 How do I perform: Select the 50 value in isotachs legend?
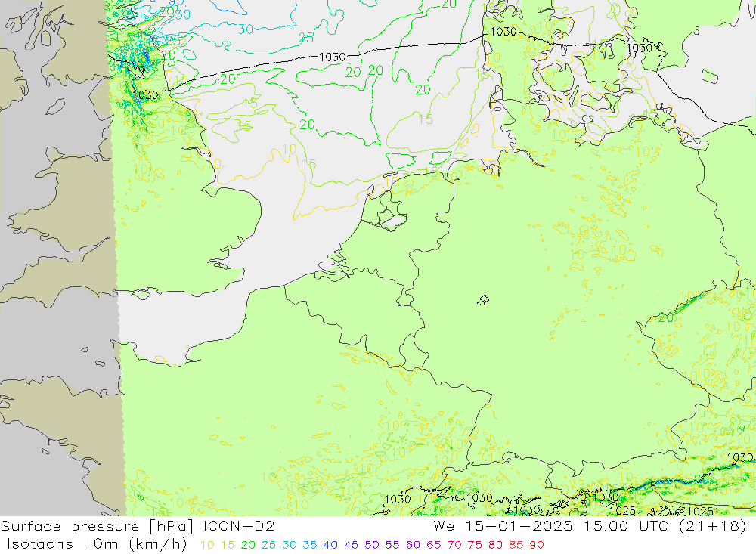(370, 544)
